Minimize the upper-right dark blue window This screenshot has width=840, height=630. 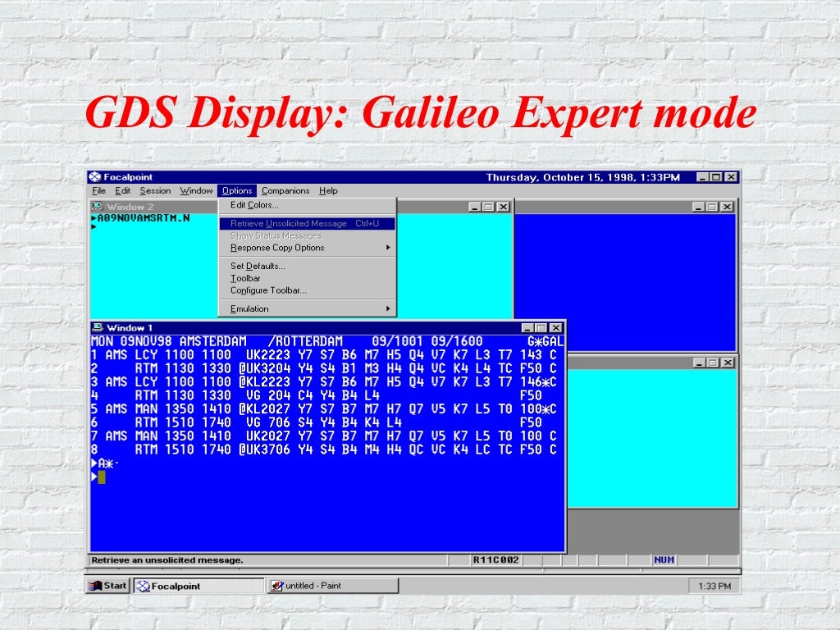point(698,207)
